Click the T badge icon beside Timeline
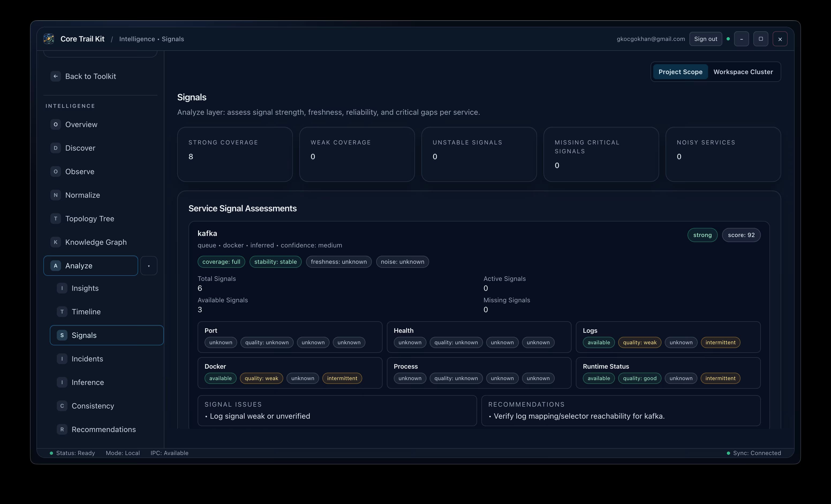This screenshot has width=831, height=504. point(62,312)
